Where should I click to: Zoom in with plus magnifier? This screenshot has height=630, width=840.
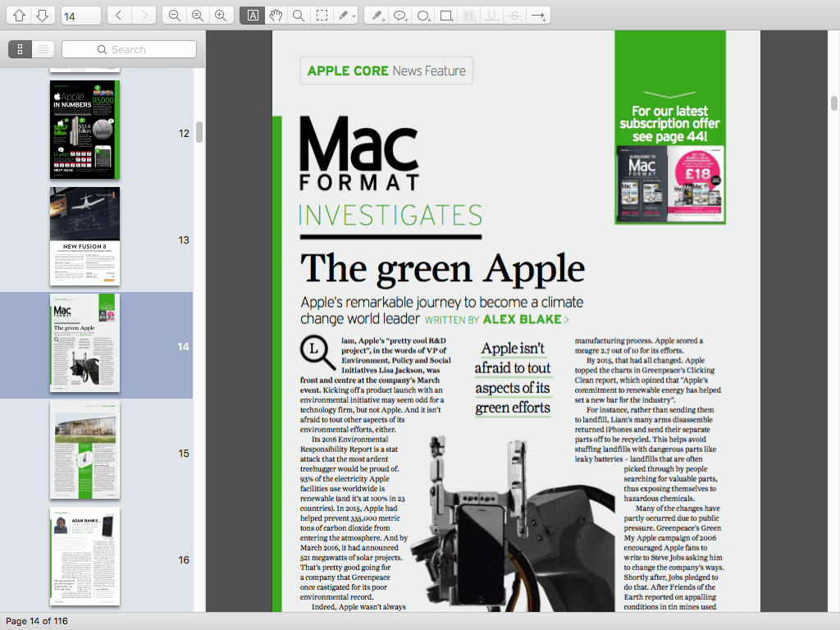click(221, 16)
